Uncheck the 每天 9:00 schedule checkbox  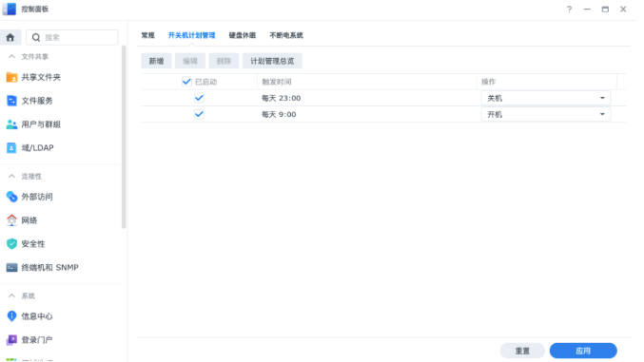coord(199,114)
